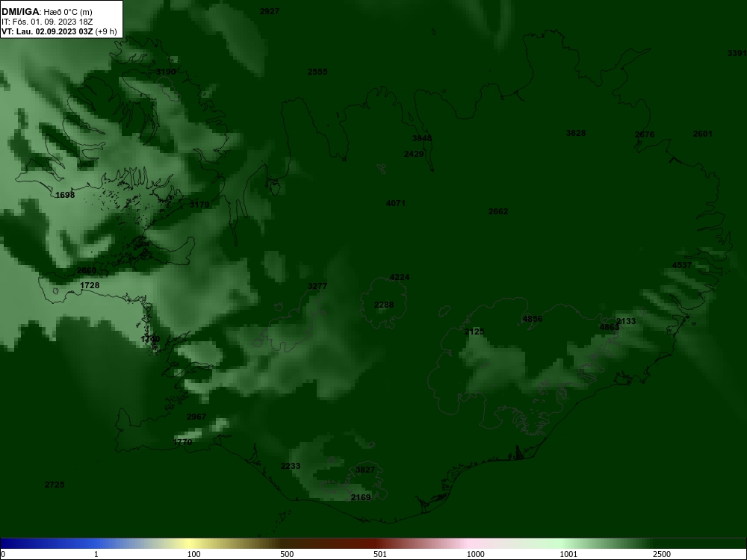Click the 2601 height label
Viewport: 747px width, 560px height.
pyautogui.click(x=703, y=134)
